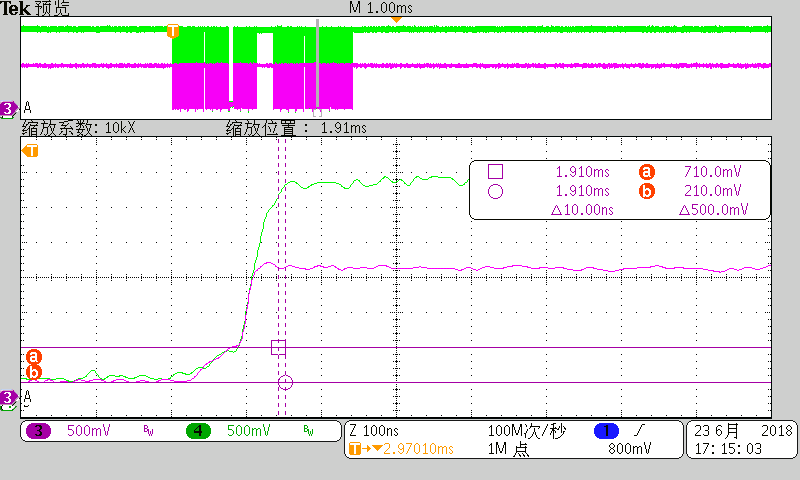Click the orange trigger position triangle at top

pos(396,19)
